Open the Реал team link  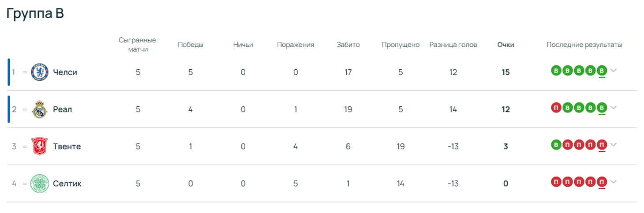[x=62, y=109]
